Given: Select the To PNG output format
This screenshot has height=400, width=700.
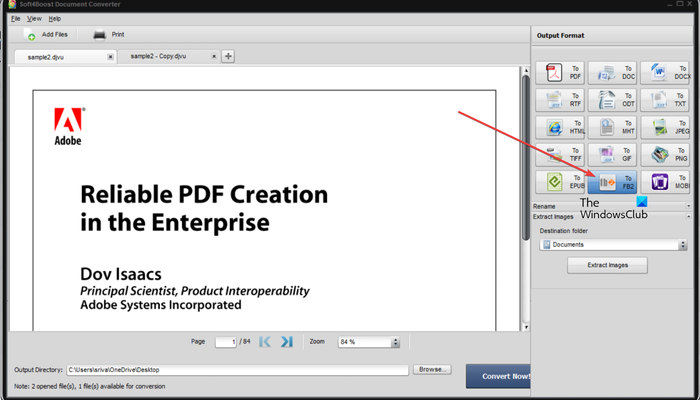Looking at the screenshot, I should click(665, 155).
